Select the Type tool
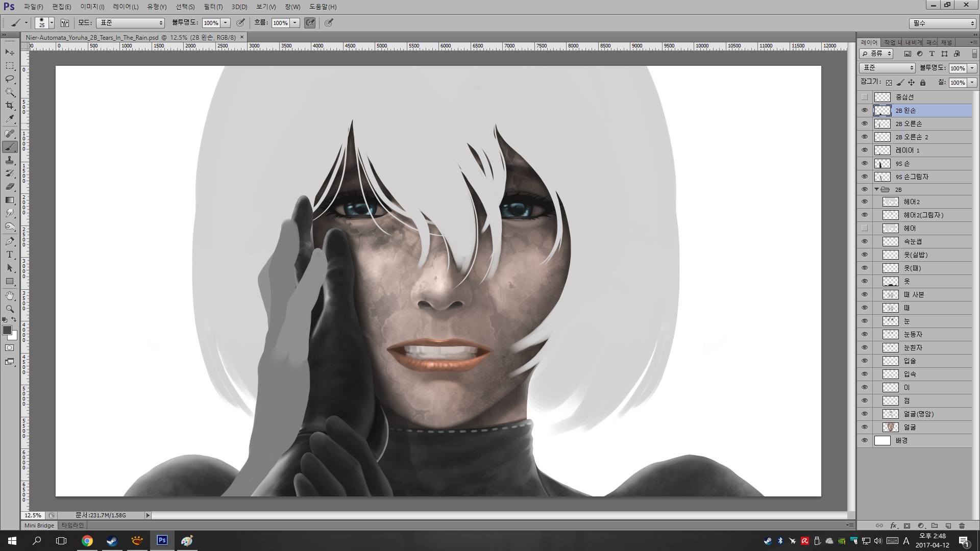980x551 pixels. [10, 255]
